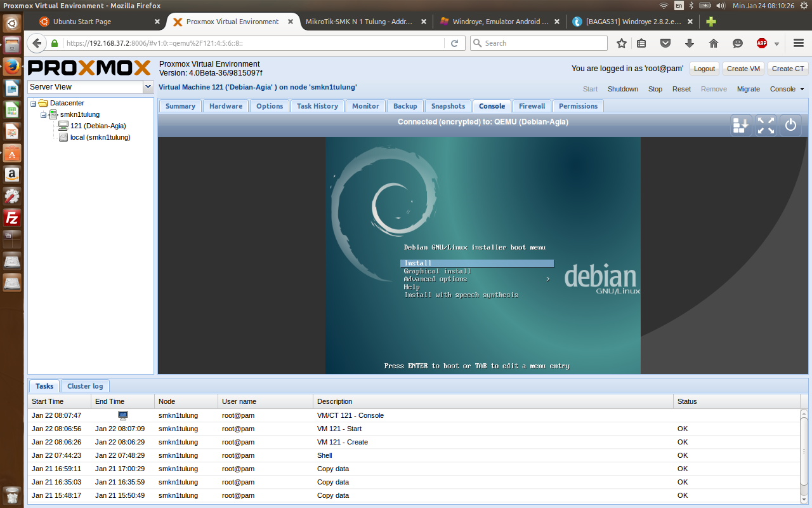Select the 'VM 121 - Create' task row
Image resolution: width=812 pixels, height=508 pixels.
click(x=415, y=442)
